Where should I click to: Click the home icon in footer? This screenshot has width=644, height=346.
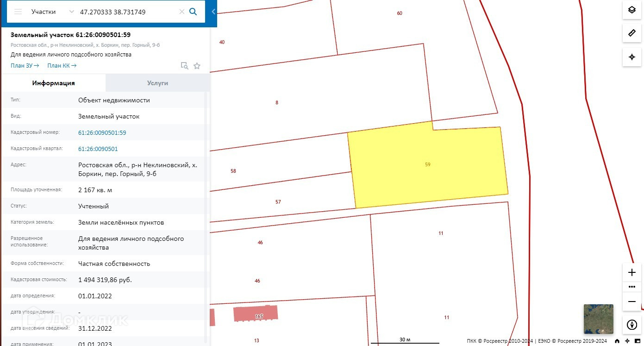coord(617,341)
